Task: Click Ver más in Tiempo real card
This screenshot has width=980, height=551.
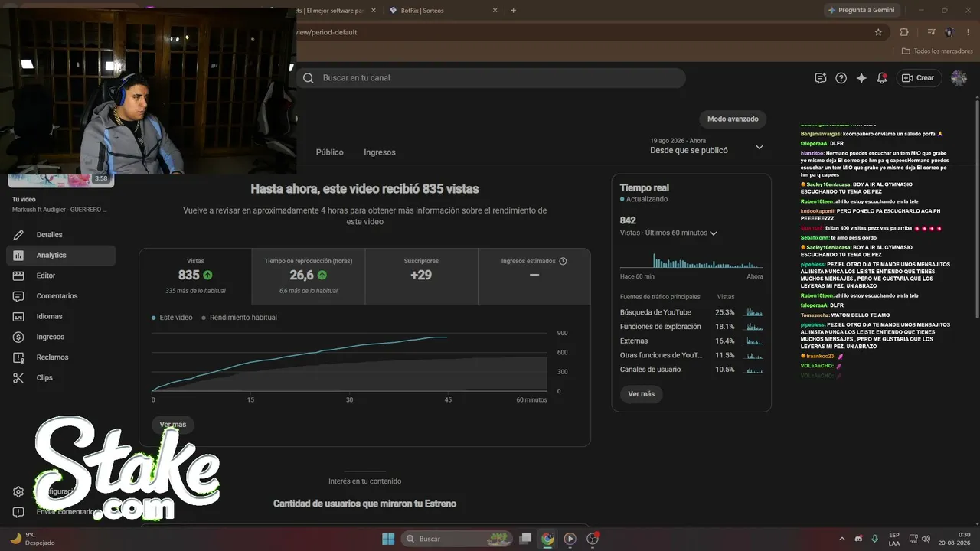Action: pos(641,394)
